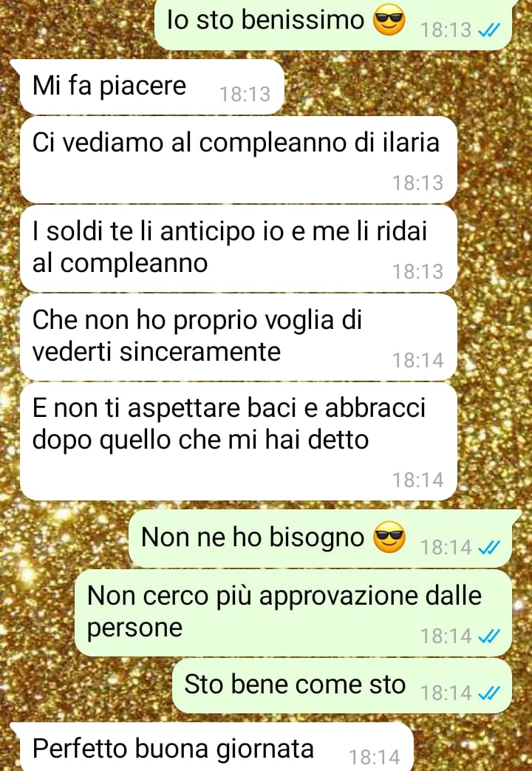This screenshot has height=771, width=532.
Task: Tap the sunglasses emoji in "Non ne ho bisogno"
Action: [x=389, y=537]
